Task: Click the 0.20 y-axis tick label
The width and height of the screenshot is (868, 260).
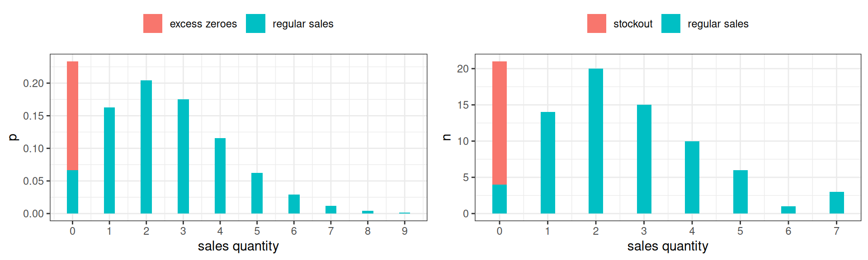Action: pos(33,84)
